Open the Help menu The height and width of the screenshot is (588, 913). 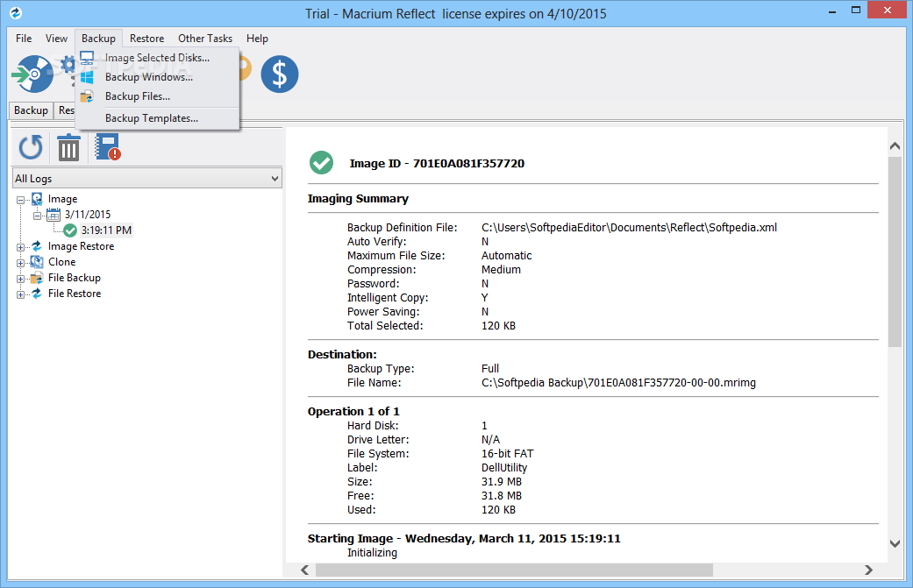click(x=257, y=39)
